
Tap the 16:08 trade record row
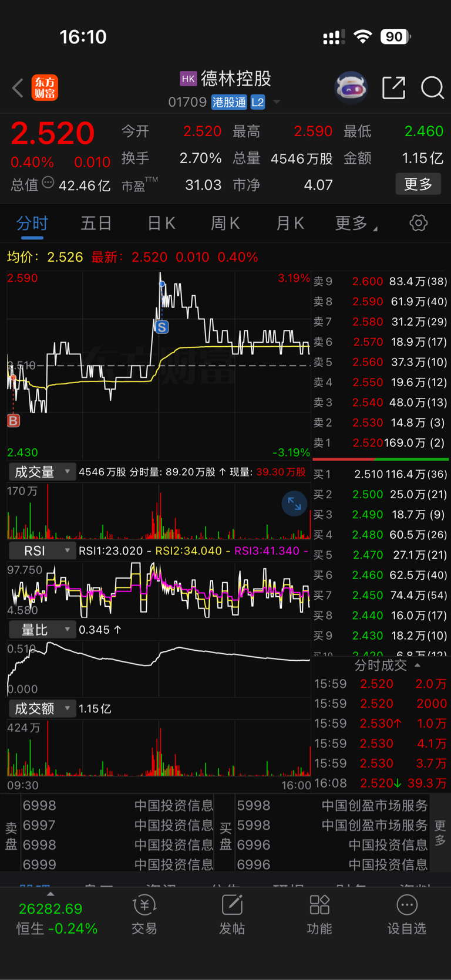tap(381, 783)
